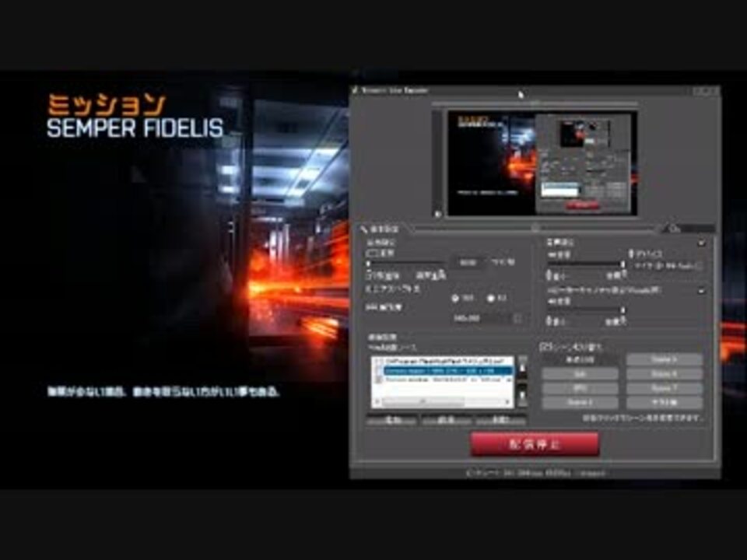Screen dimensions: 747x560
Task: Switch to the right-hand settings tab
Action: coord(688,229)
